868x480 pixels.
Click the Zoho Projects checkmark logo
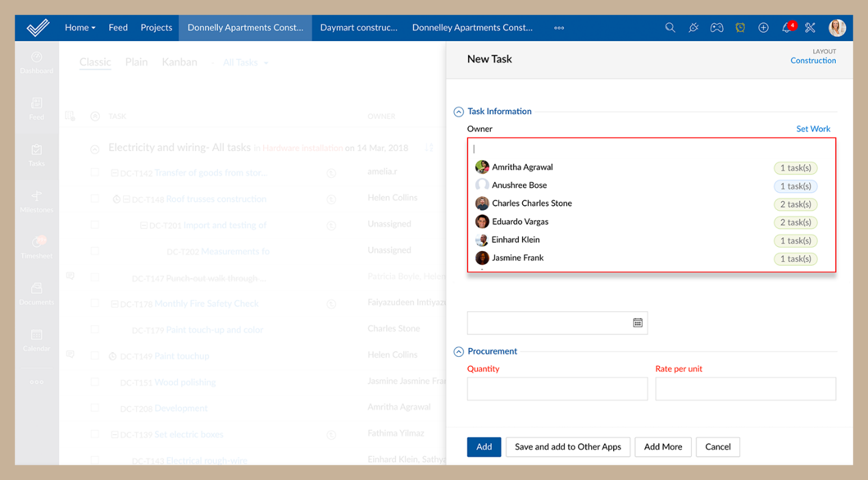click(x=38, y=28)
